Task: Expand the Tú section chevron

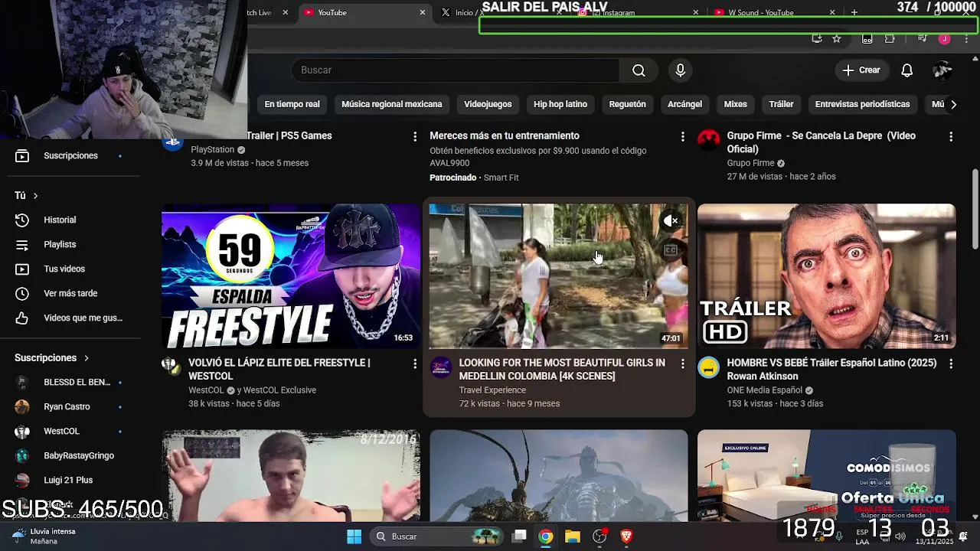Action: [35, 196]
